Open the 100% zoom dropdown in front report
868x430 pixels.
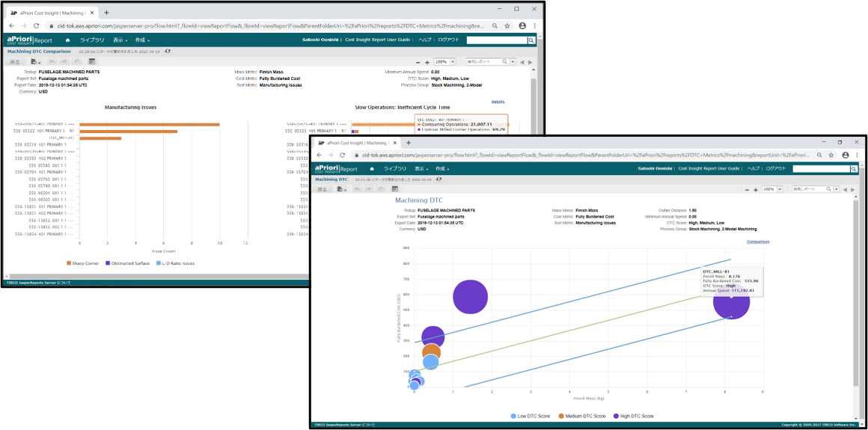[x=771, y=190]
